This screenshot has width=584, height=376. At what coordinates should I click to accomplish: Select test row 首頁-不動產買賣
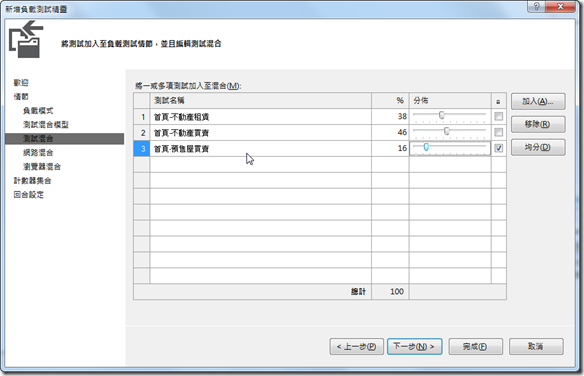(260, 133)
